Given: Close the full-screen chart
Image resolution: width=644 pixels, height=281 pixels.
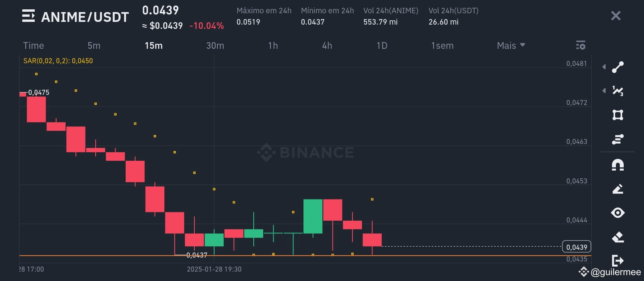Looking at the screenshot, I should pos(616,16).
